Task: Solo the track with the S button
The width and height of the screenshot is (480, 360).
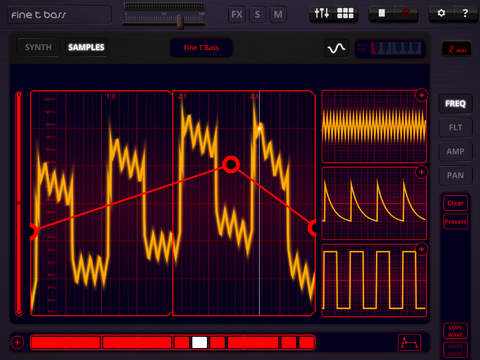Action: tap(258, 14)
